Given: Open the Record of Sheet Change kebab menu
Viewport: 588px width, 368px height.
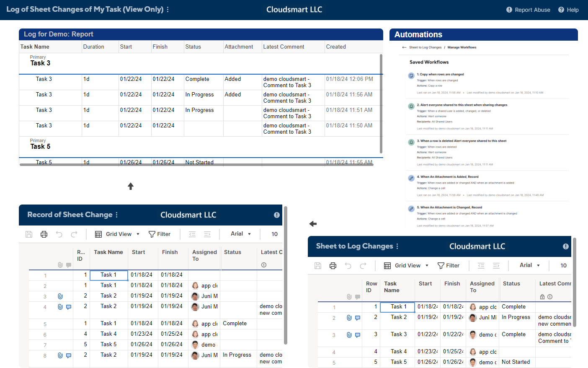Looking at the screenshot, I should click(x=116, y=215).
